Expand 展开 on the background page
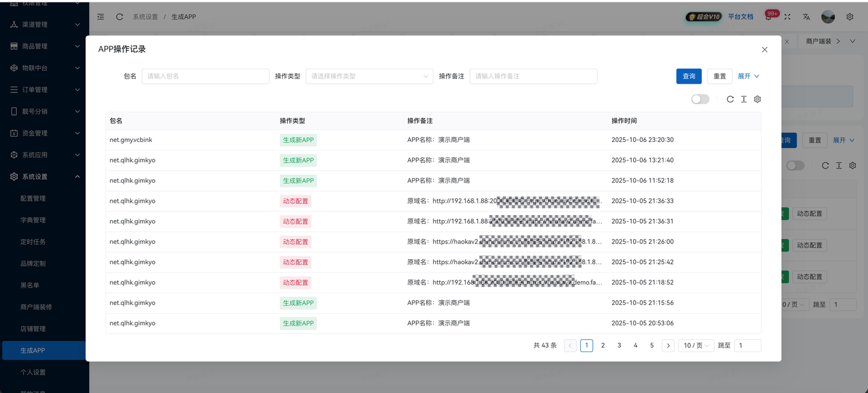The image size is (868, 393). tap(844, 141)
